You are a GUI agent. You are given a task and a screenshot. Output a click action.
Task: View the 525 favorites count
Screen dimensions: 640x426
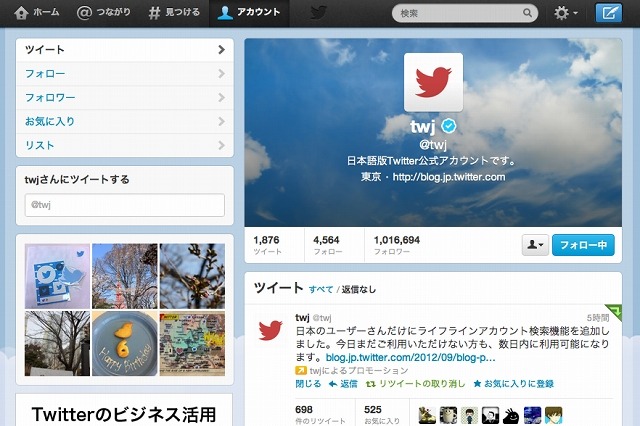[x=381, y=414]
